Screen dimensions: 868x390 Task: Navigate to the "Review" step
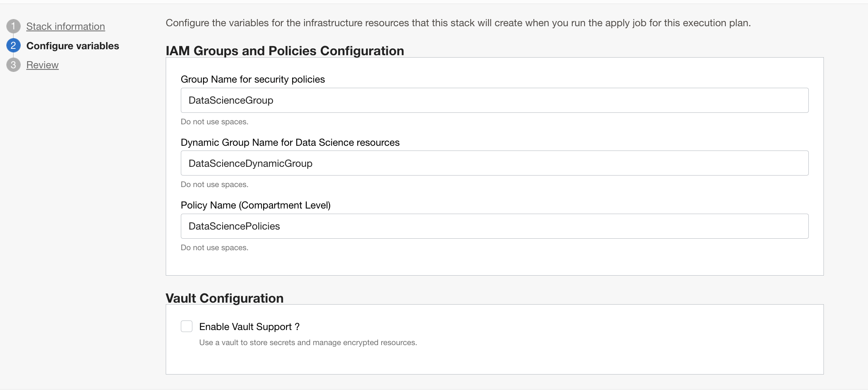(42, 65)
